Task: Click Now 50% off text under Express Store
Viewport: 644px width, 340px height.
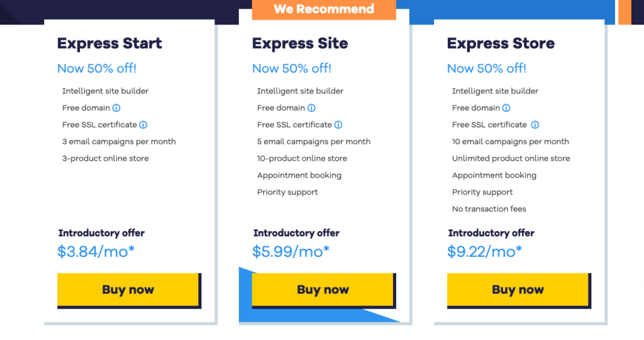Action: [486, 68]
